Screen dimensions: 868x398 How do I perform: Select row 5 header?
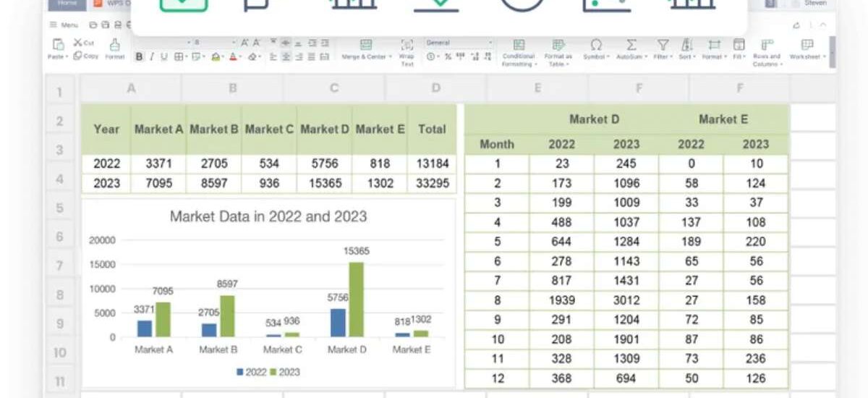60,208
